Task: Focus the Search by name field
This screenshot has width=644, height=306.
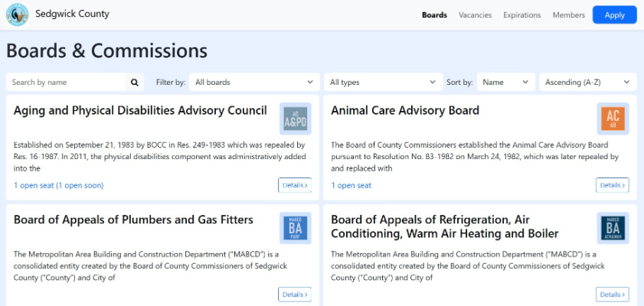Action: (66, 82)
